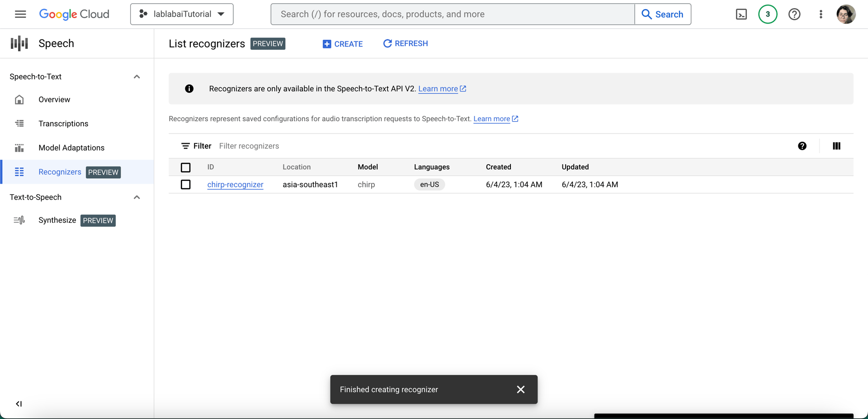868x419 pixels.
Task: Click the filter table help icon
Action: pos(802,146)
